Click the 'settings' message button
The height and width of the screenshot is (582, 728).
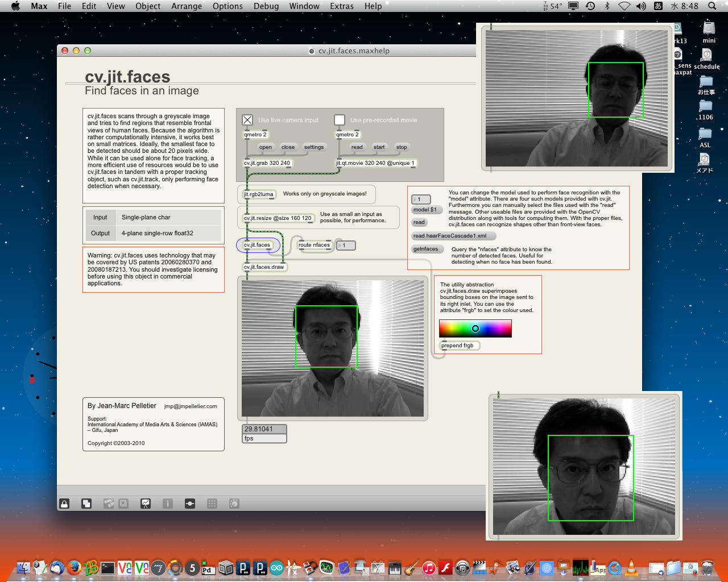[x=313, y=147]
